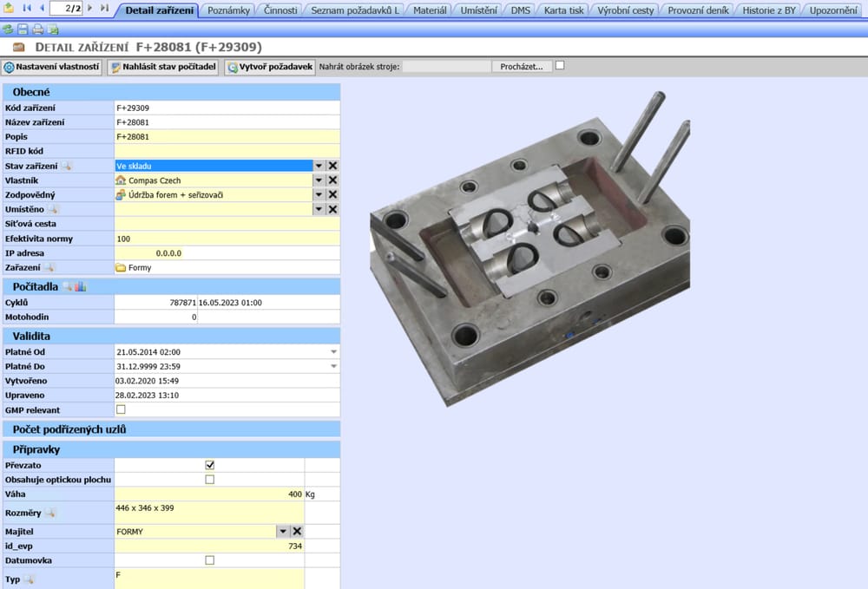Click the mold machine image
The height and width of the screenshot is (589, 868).
click(x=529, y=248)
